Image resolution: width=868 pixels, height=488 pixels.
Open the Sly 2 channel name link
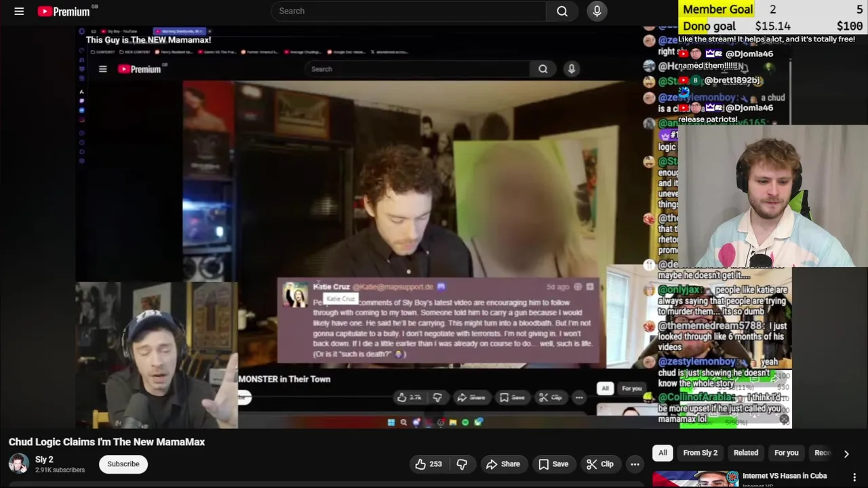pyautogui.click(x=44, y=460)
